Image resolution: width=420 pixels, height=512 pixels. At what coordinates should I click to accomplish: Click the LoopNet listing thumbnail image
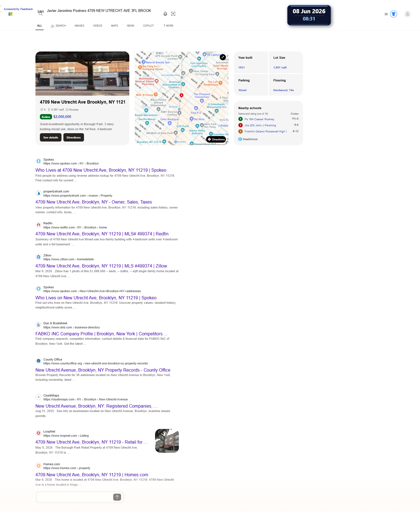coord(167,441)
